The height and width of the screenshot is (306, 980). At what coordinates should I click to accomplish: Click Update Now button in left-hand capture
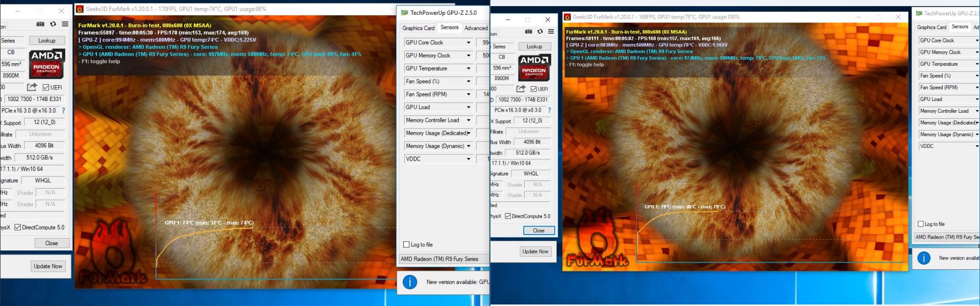pos(48,266)
